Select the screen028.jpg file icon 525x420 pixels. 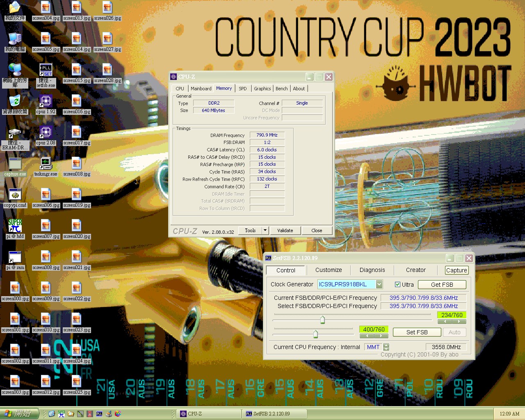[x=107, y=73]
